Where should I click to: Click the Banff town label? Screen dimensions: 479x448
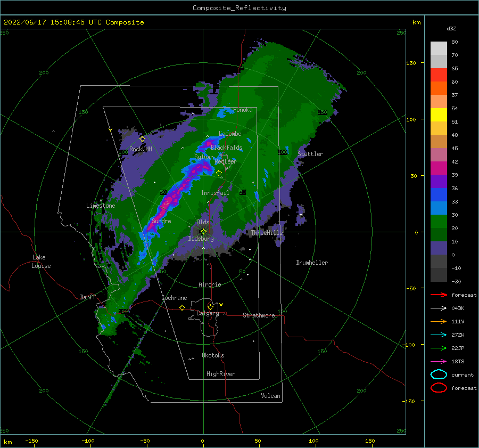(x=88, y=297)
